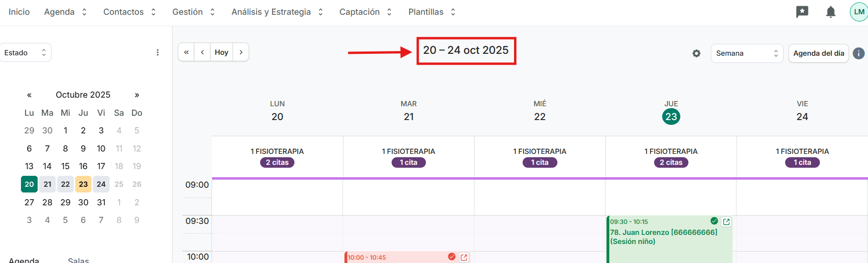Open the 10:00 appointment external link icon
This screenshot has width=868, height=263.
click(464, 257)
